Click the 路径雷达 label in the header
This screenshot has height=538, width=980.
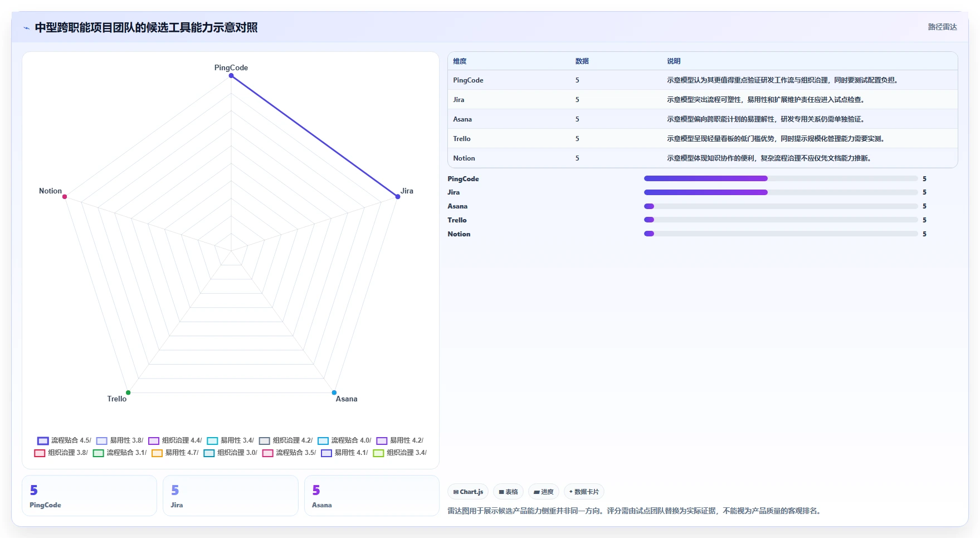pyautogui.click(x=942, y=27)
